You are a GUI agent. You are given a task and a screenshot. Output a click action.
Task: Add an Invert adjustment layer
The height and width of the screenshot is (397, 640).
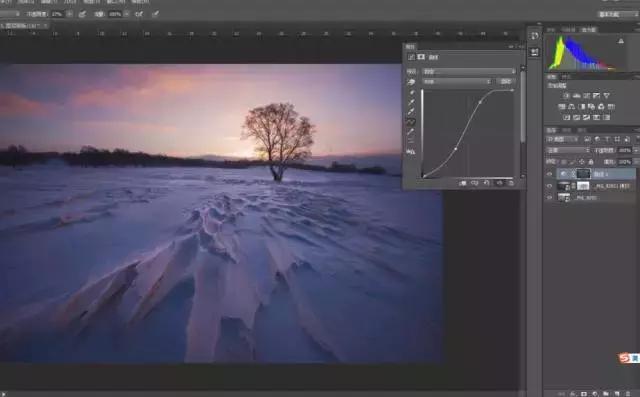coord(567,118)
